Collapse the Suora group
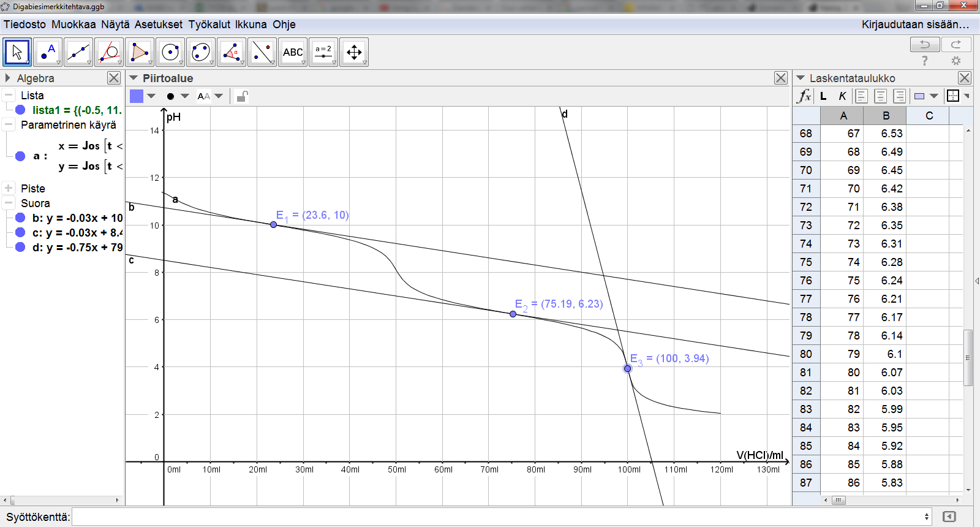Screen dimensions: 980x527 [9, 203]
